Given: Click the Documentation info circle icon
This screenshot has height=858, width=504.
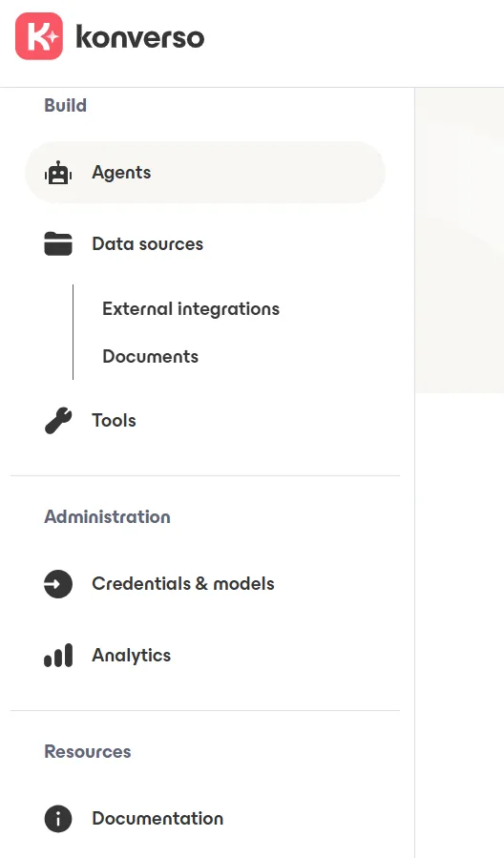Looking at the screenshot, I should 58,819.
